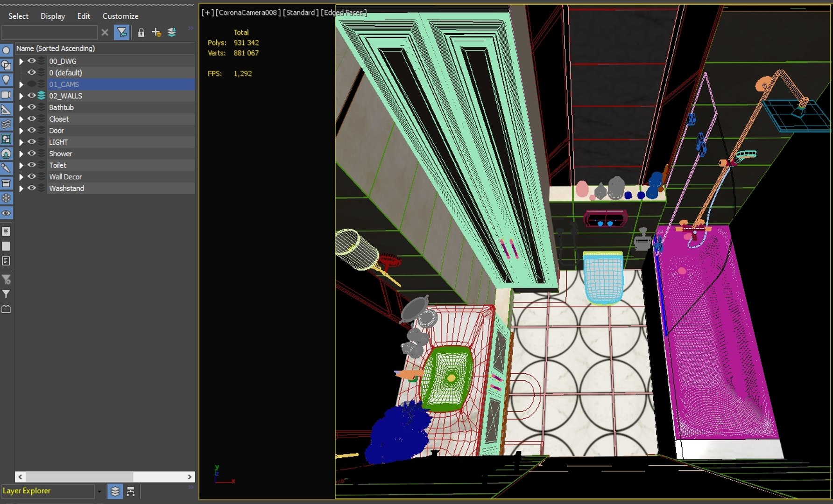
Task: Expand the Wall Decor layer
Action: [x=21, y=177]
